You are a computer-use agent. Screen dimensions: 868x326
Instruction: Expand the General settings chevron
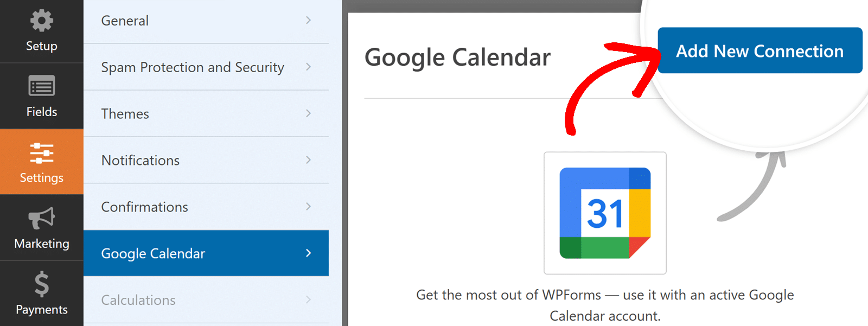click(308, 20)
